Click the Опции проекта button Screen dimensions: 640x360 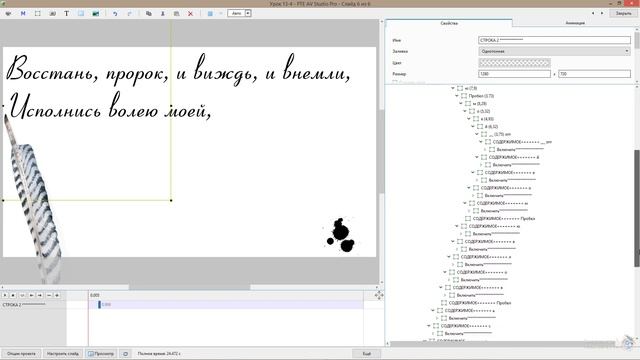(x=21, y=353)
